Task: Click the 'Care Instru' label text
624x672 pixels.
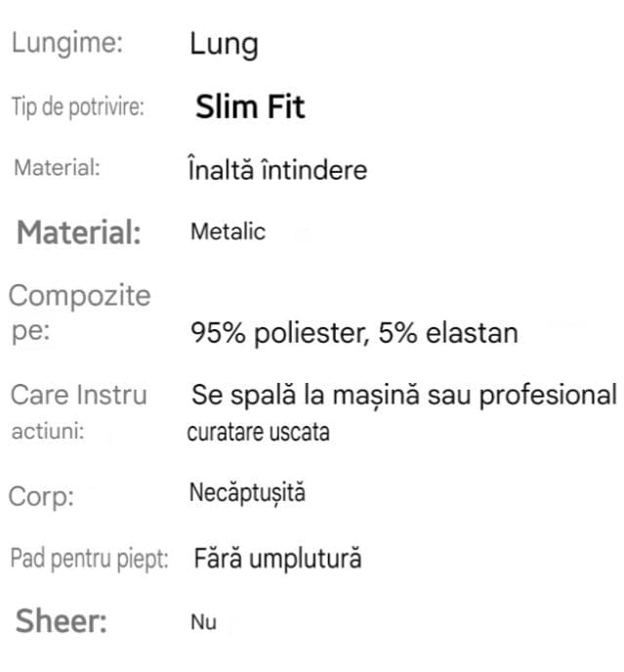Action: (x=79, y=396)
